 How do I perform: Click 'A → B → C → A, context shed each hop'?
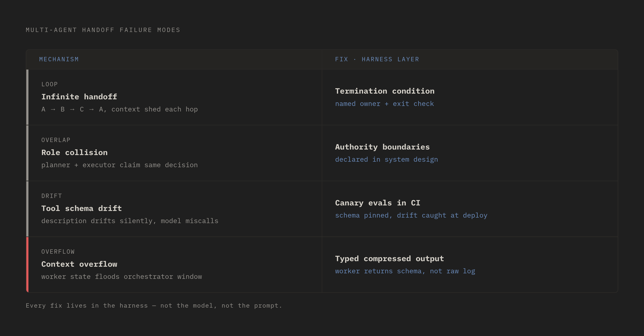[x=119, y=109]
